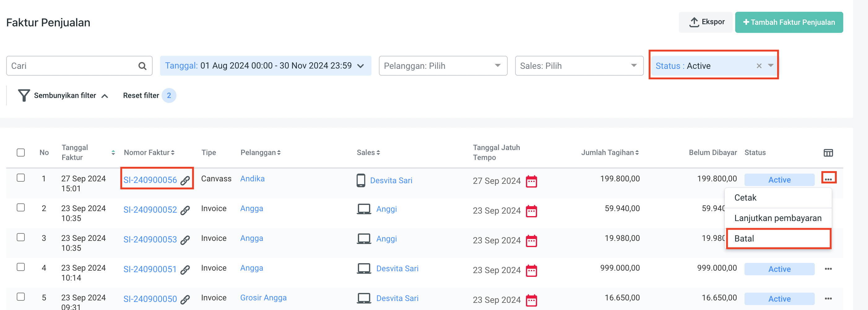Viewport: 868px width, 310px height.
Task: Click the column settings table icon
Action: pyautogui.click(x=828, y=153)
